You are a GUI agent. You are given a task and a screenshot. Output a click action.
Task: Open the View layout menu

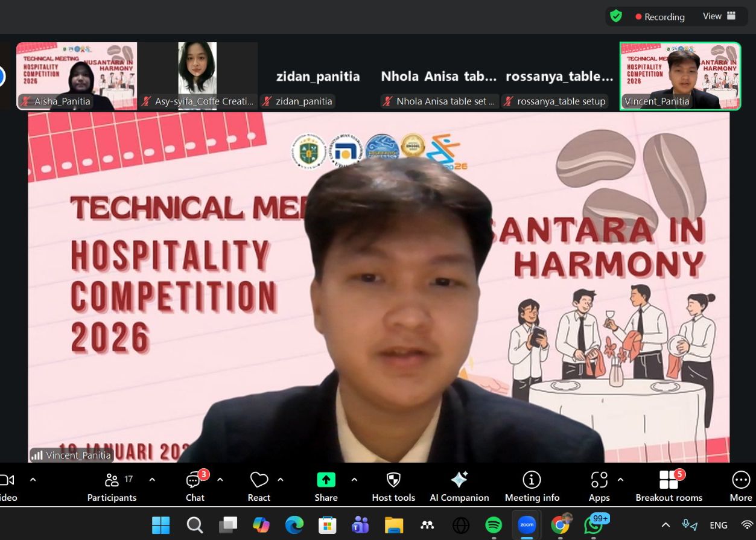click(x=719, y=16)
